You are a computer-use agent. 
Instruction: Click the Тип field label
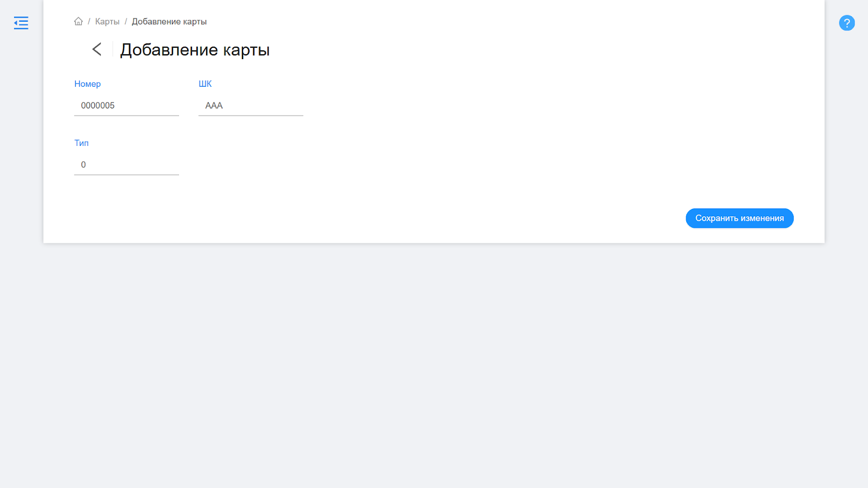tap(81, 143)
